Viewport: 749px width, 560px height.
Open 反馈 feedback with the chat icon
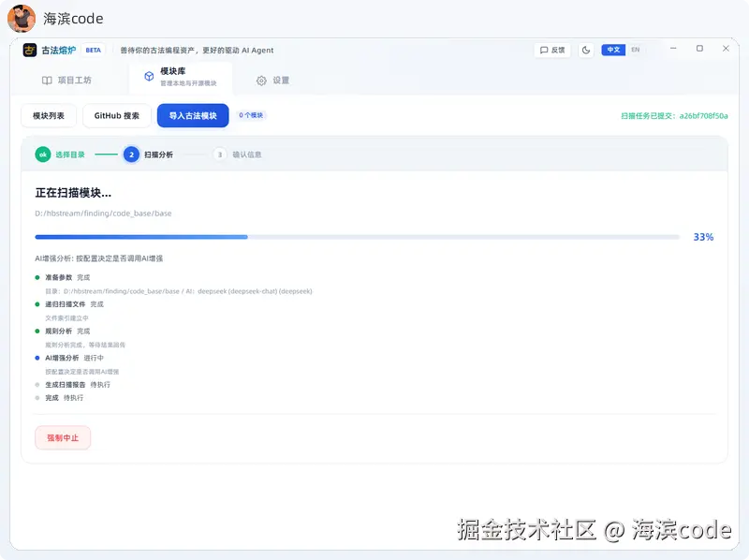pos(551,50)
